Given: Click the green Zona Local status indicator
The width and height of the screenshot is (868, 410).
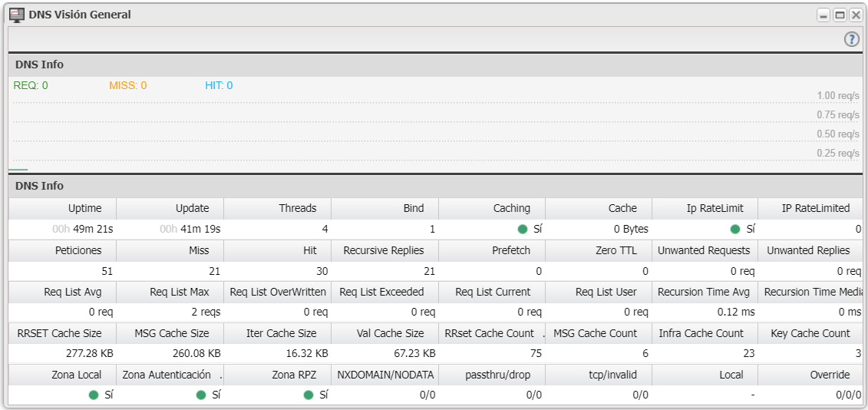Looking at the screenshot, I should (94, 395).
